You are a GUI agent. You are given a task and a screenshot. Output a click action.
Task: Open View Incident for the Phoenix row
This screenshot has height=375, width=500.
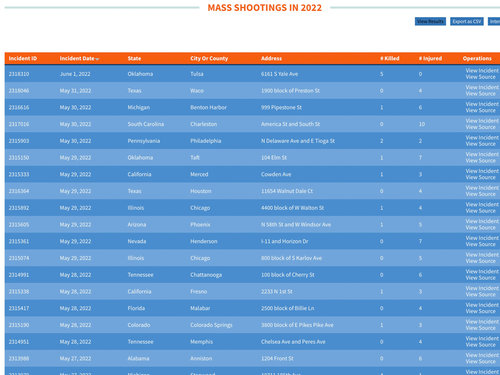482,221
